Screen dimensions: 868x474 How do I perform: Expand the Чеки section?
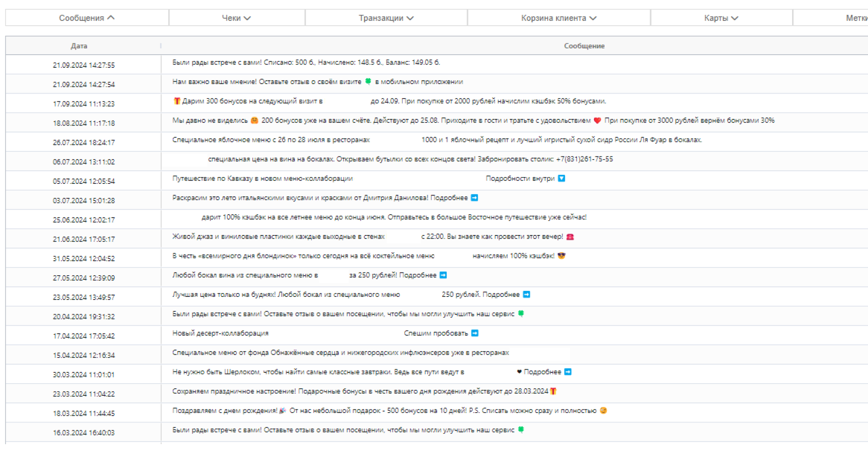click(x=236, y=18)
